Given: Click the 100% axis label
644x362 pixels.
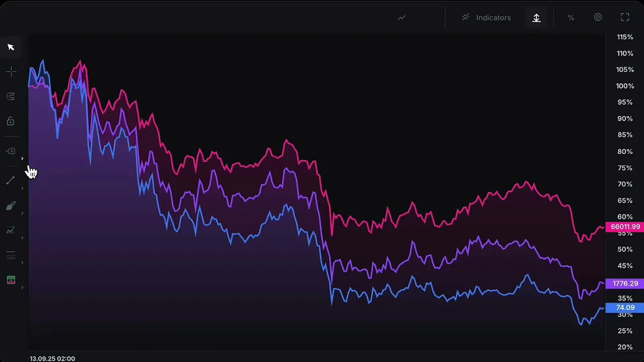Looking at the screenshot, I should tap(625, 86).
